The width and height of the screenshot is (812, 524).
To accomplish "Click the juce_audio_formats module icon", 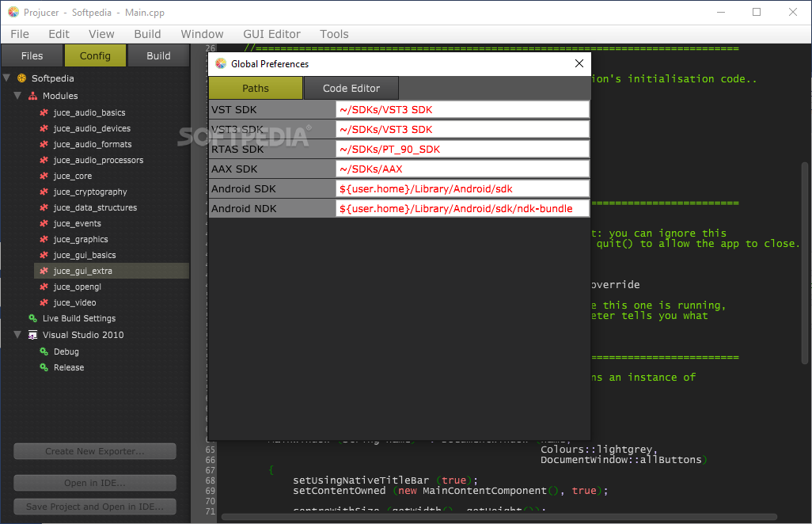I will pos(44,144).
